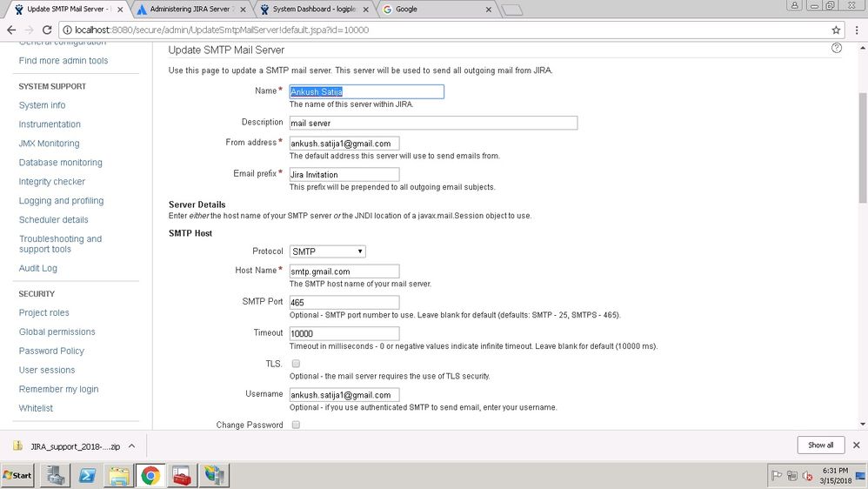This screenshot has width=868, height=489.
Task: Go to Logging and profiling
Action: coord(61,200)
